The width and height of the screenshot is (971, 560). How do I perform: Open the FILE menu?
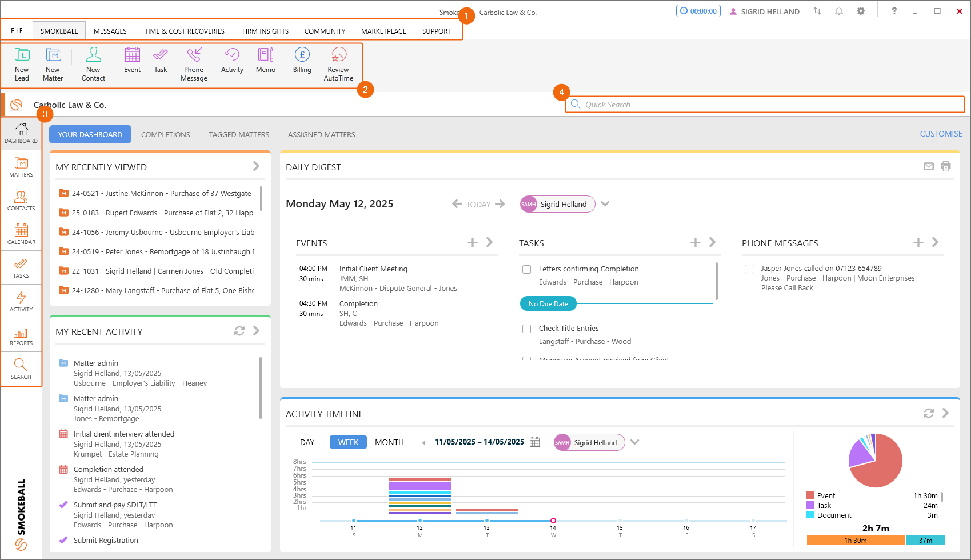coord(17,31)
